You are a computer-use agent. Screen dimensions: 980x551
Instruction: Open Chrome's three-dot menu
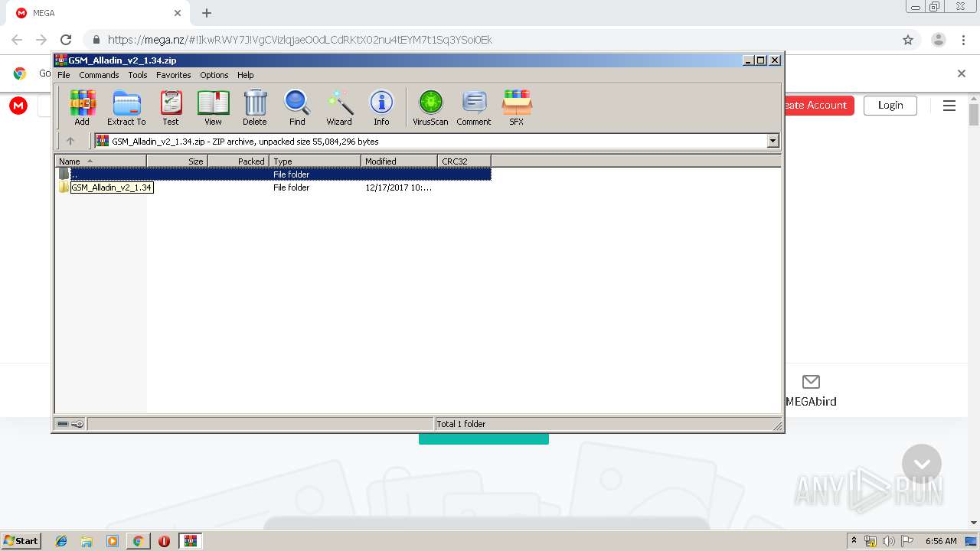pos(963,40)
